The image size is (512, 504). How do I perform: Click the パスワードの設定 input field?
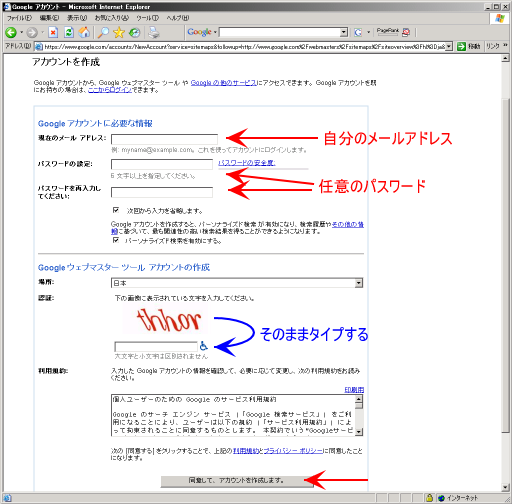[x=162, y=164]
